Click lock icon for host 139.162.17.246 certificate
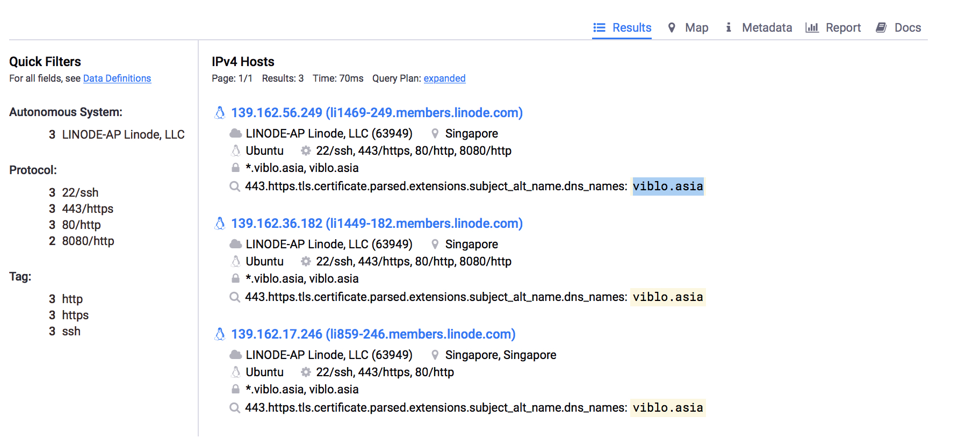The width and height of the screenshot is (980, 445). point(235,389)
